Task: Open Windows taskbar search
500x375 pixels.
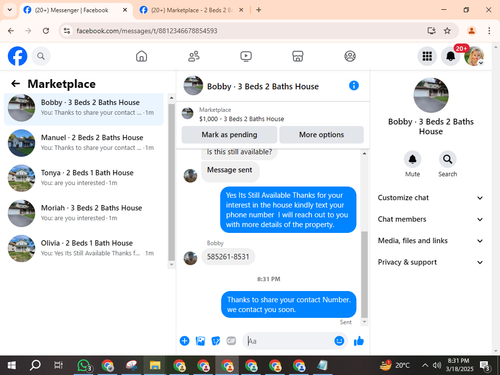Action: (x=35, y=365)
